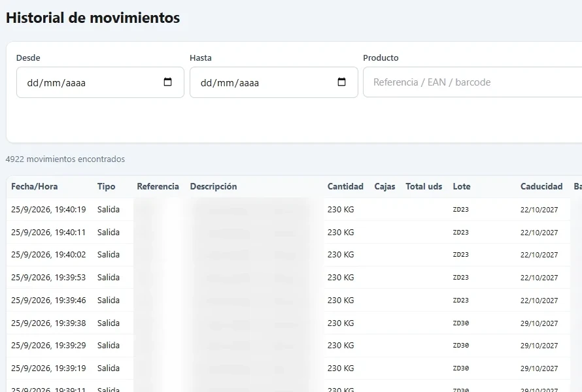Image resolution: width=582 pixels, height=392 pixels.
Task: Click expiry 29/10/2027 in the 19:39:19 row
Action: coord(539,368)
